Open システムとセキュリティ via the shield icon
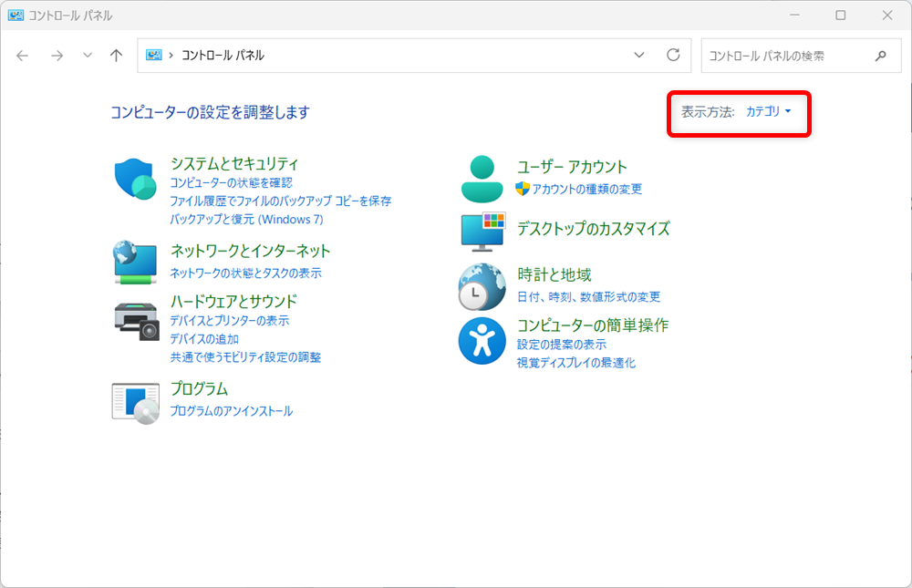 [135, 178]
